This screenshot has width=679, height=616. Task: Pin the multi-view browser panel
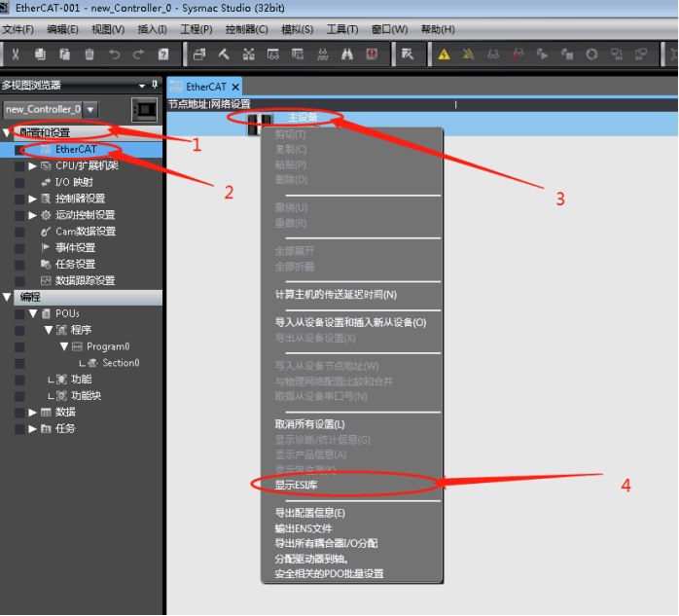pos(155,85)
